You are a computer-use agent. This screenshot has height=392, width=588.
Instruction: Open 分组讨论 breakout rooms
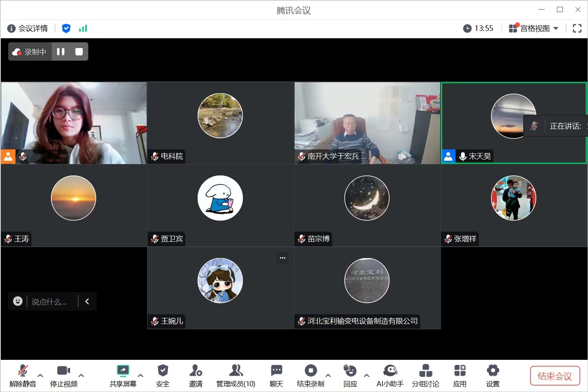coord(425,376)
